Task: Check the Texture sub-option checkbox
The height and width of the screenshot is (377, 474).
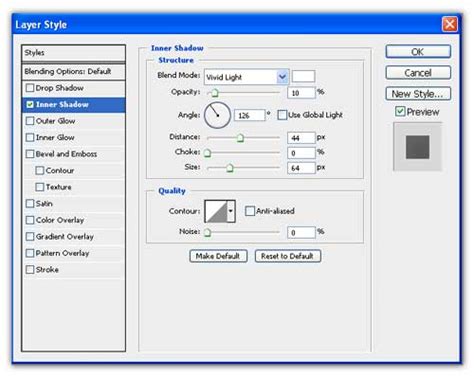Action: tap(40, 187)
